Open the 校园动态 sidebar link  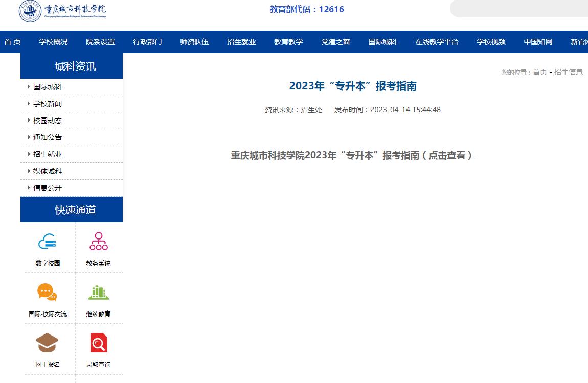(x=47, y=121)
